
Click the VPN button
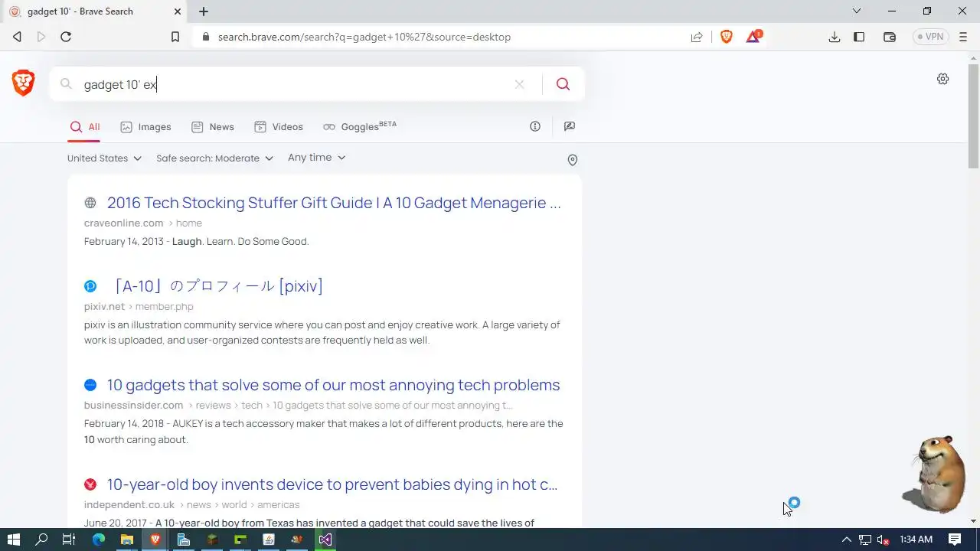click(x=930, y=37)
